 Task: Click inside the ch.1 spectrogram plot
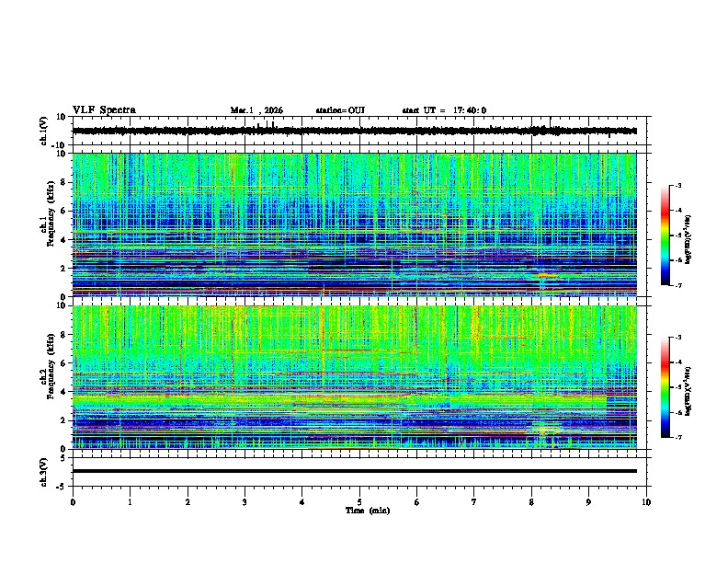click(x=354, y=224)
